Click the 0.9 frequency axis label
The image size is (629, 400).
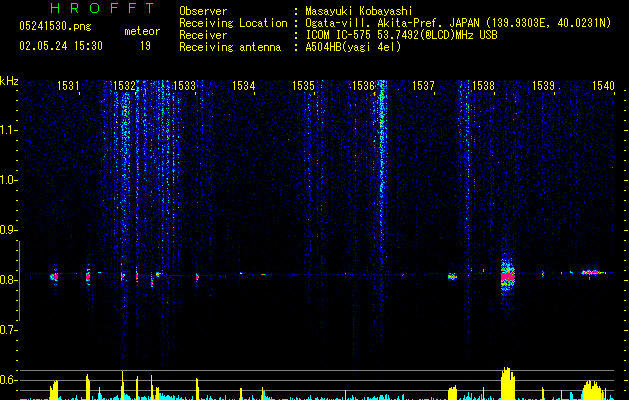pyautogui.click(x=8, y=230)
